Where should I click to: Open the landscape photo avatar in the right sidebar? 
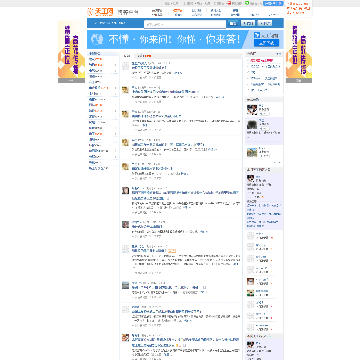[x=252, y=152]
